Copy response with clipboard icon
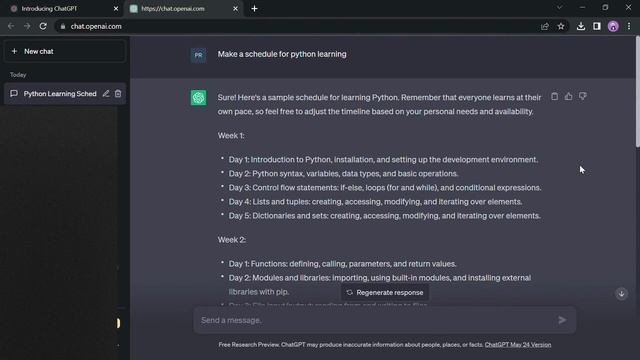 (x=554, y=96)
